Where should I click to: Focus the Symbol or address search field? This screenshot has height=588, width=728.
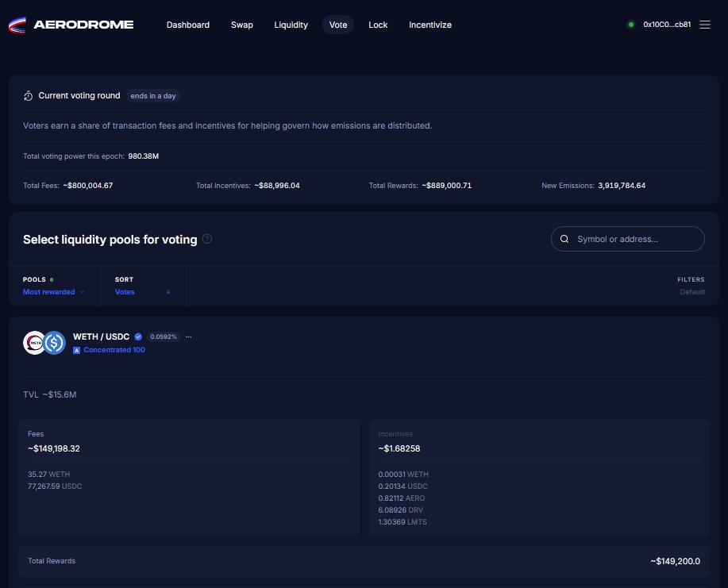tap(635, 239)
